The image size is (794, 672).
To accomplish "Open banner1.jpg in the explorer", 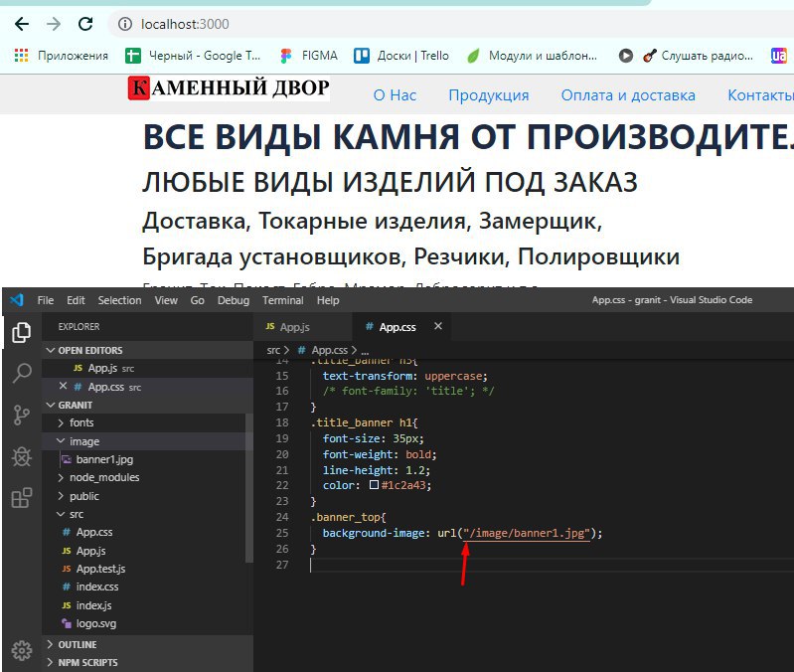I will tap(144, 459).
